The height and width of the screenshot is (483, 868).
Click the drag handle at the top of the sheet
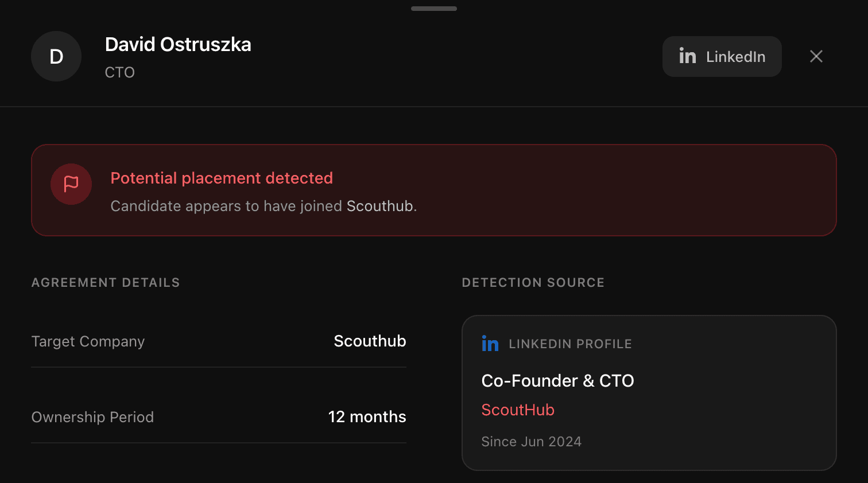(433, 8)
